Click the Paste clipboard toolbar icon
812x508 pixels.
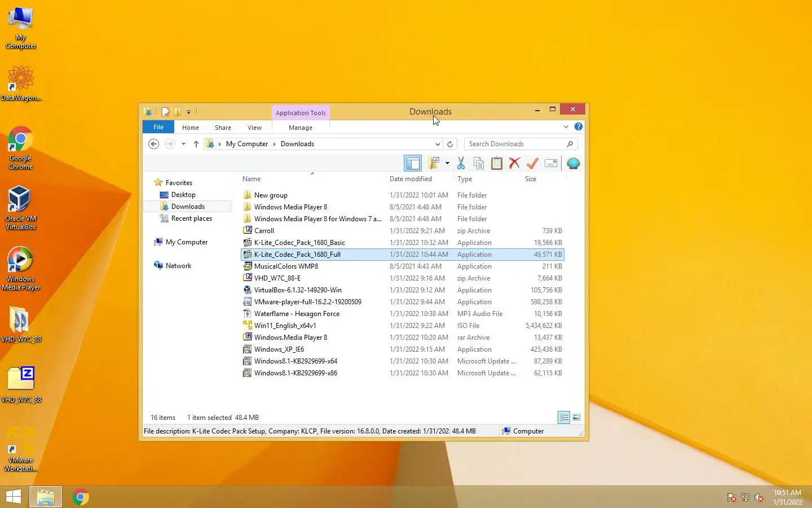pyautogui.click(x=497, y=164)
